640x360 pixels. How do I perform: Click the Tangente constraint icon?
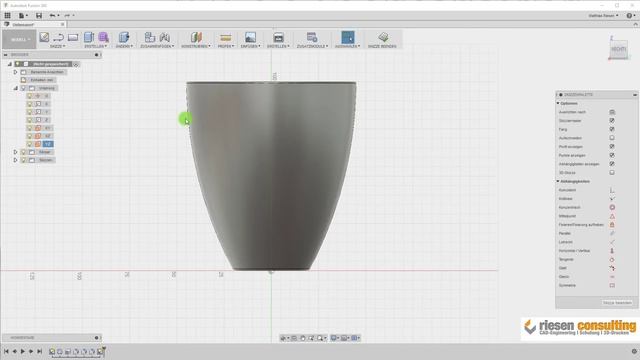click(x=612, y=260)
